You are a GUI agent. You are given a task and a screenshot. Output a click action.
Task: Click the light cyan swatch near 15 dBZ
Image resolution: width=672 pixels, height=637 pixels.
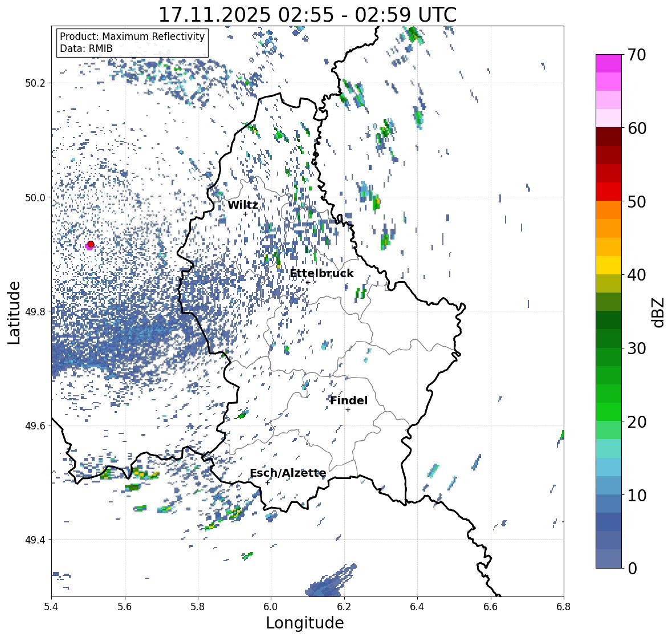click(609, 448)
